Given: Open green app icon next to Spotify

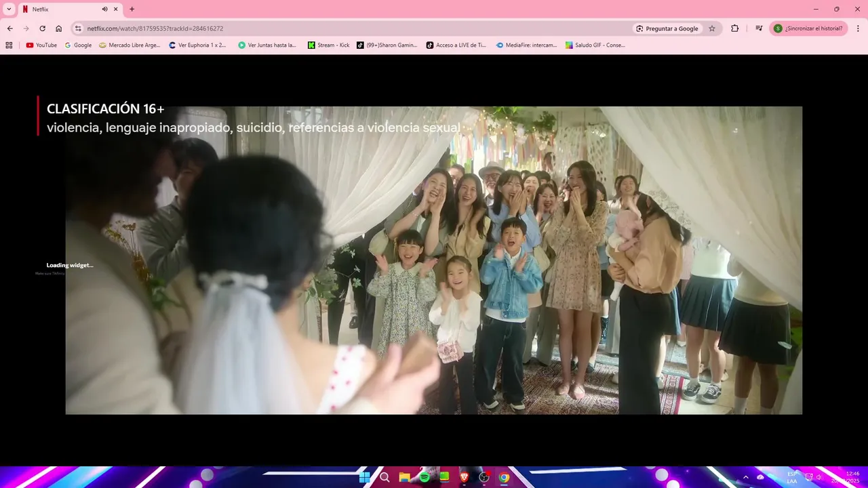Looking at the screenshot, I should [x=444, y=477].
